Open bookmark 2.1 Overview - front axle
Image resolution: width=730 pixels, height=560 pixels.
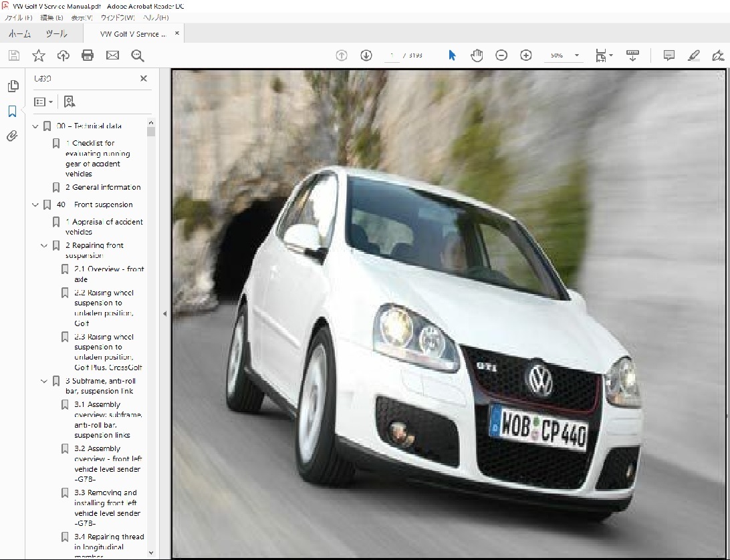[x=109, y=274]
